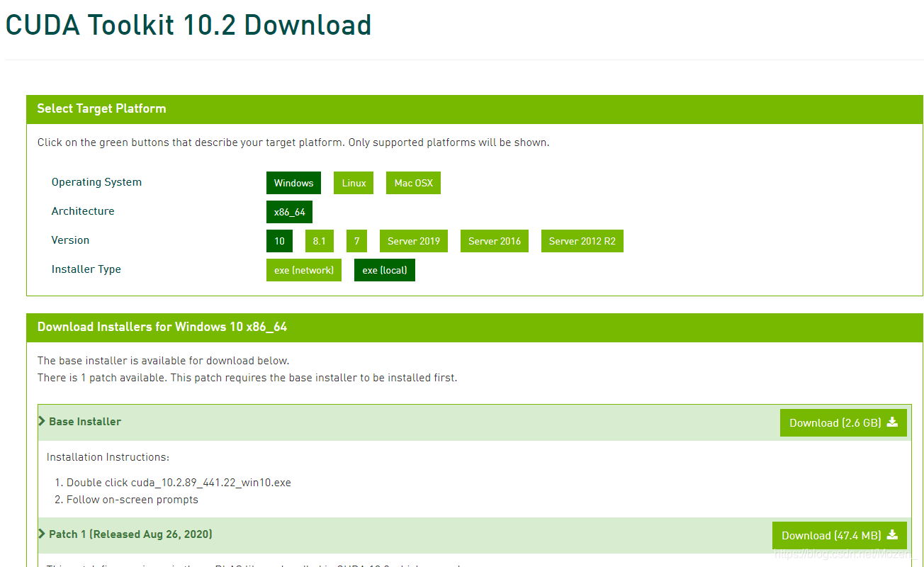The width and height of the screenshot is (924, 567).
Task: Select the Linux operating system button
Action: [x=354, y=183]
